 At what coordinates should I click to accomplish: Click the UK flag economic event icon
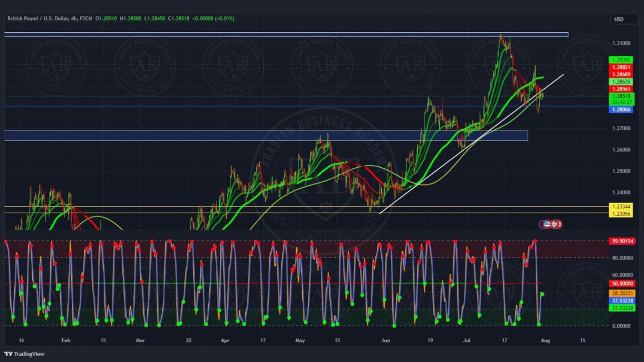pos(555,224)
